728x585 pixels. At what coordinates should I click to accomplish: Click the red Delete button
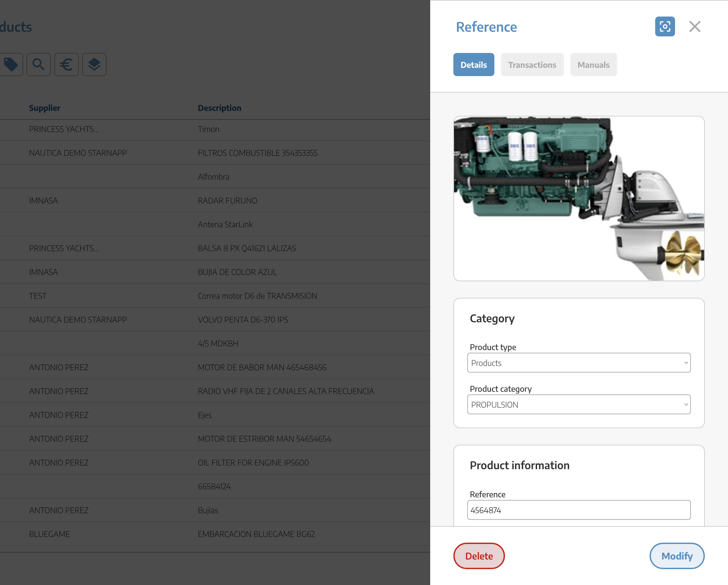pyautogui.click(x=479, y=556)
